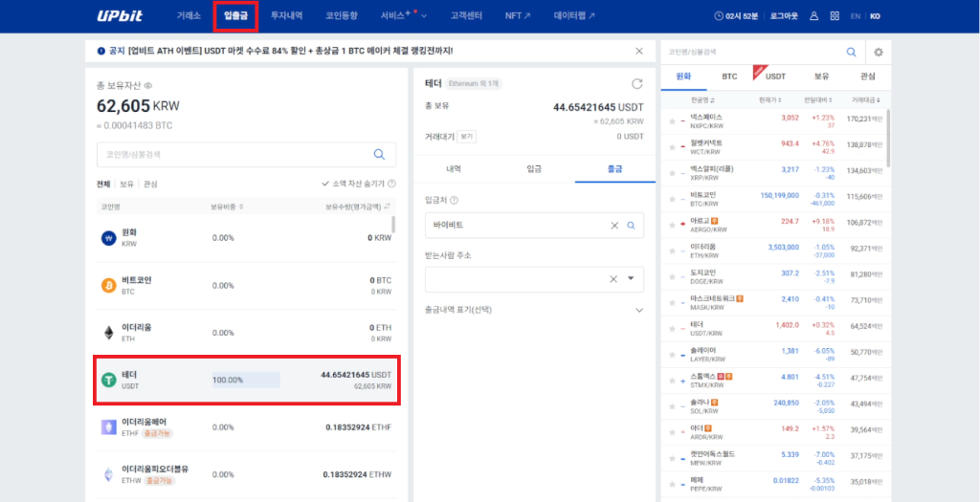Image resolution: width=980 pixels, height=502 pixels.
Task: Switch market panel to 보유 tab
Action: 821,76
